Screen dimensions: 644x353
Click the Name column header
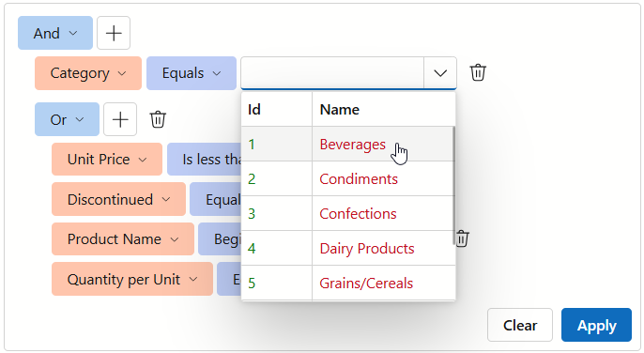click(x=384, y=109)
